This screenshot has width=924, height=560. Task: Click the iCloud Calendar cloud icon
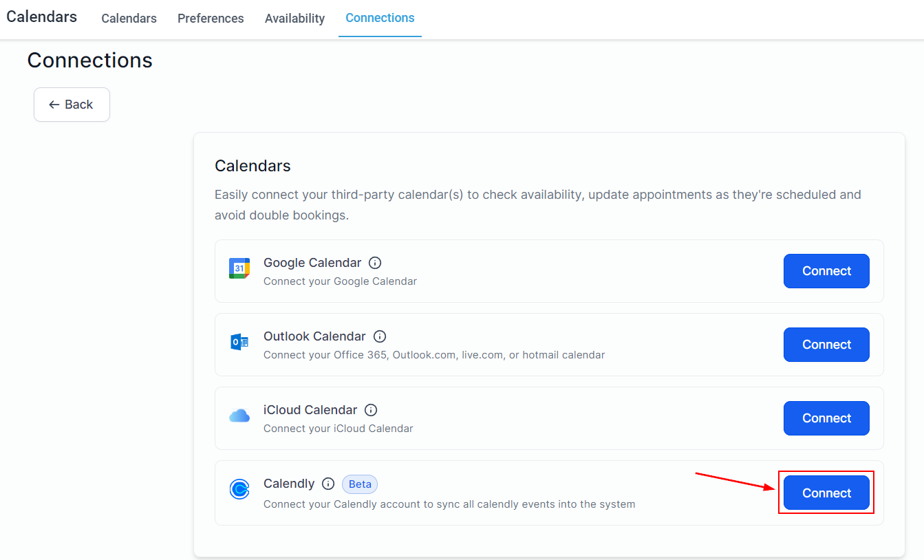[239, 416]
